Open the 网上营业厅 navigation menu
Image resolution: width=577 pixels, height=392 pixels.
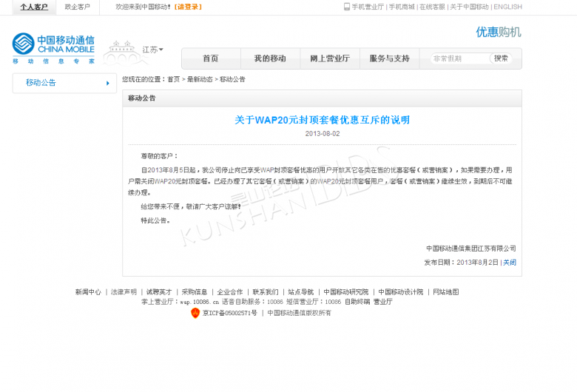330,58
